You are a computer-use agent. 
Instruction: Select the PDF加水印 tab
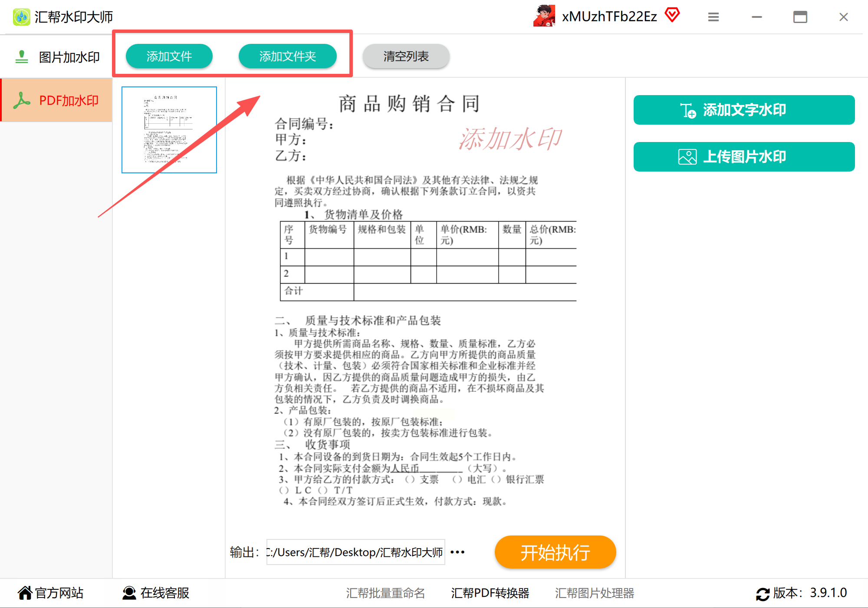[56, 100]
